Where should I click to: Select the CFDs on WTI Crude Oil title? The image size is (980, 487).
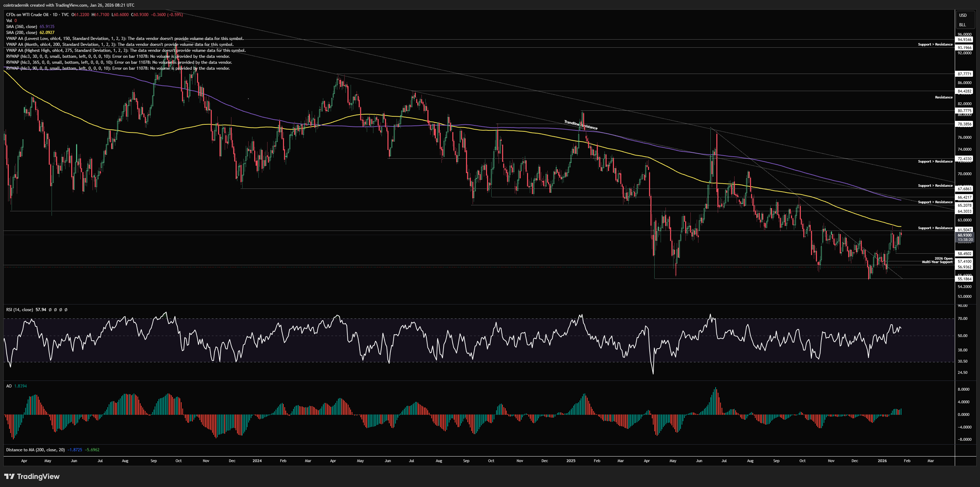tap(27, 14)
